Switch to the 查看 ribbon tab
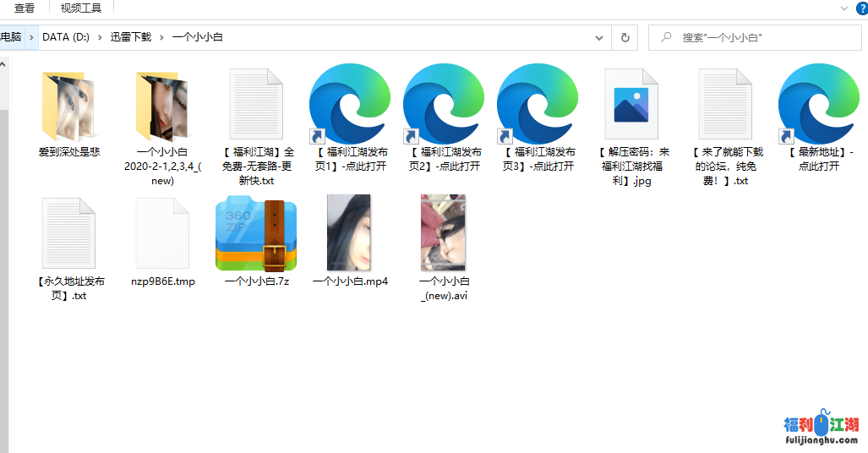The image size is (868, 453). click(x=25, y=8)
